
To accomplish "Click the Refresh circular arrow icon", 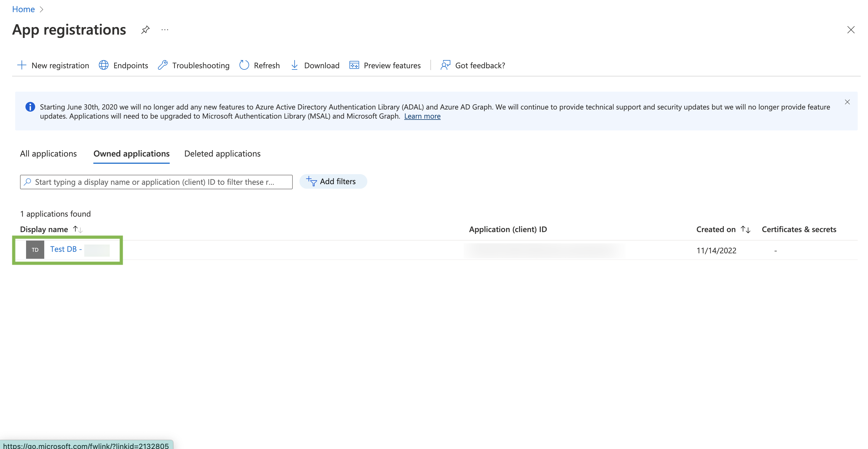I will pyautogui.click(x=244, y=65).
